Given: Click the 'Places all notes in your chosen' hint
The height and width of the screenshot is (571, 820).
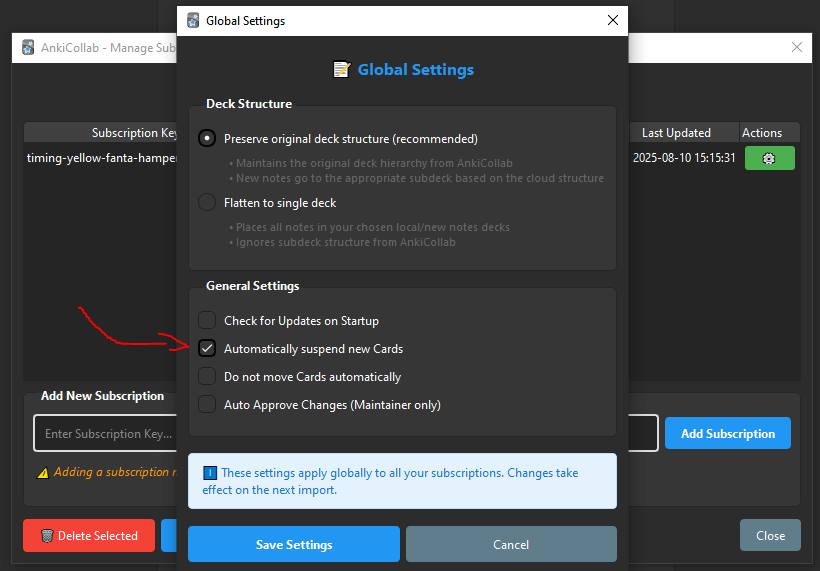Looking at the screenshot, I should coord(369,227).
